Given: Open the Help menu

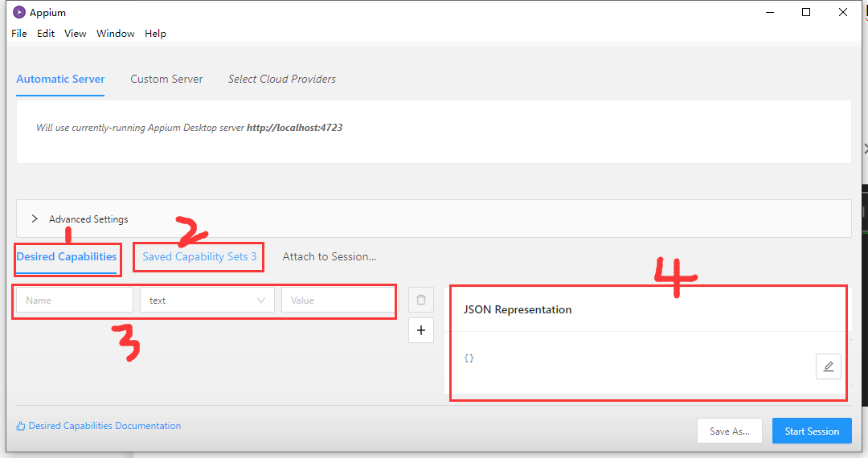Looking at the screenshot, I should pyautogui.click(x=156, y=33).
